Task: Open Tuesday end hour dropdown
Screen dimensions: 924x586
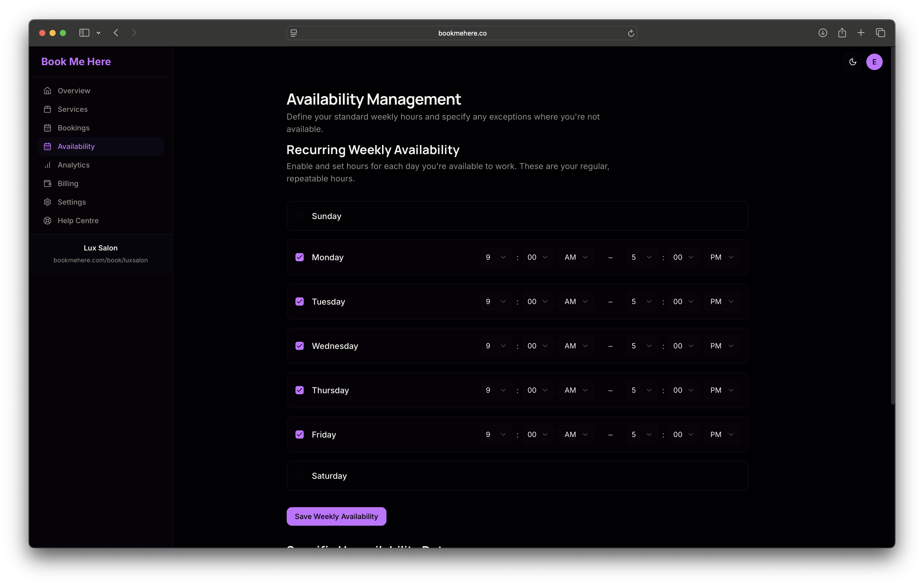Action: click(642, 302)
